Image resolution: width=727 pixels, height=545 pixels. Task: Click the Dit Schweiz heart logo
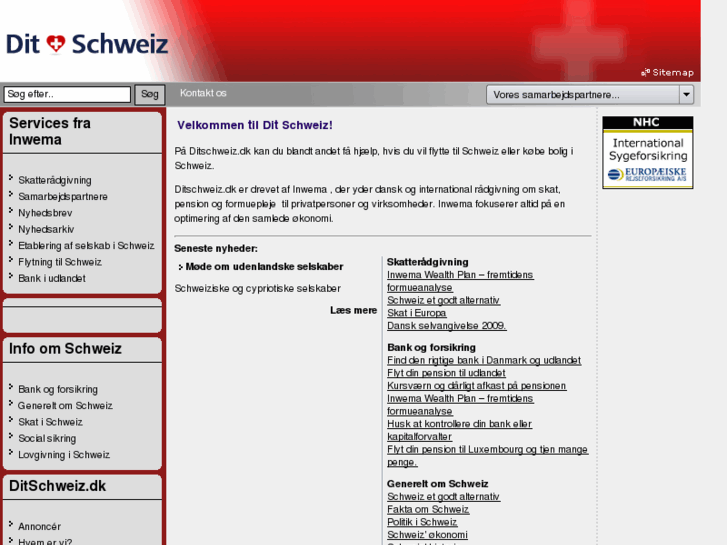point(87,45)
